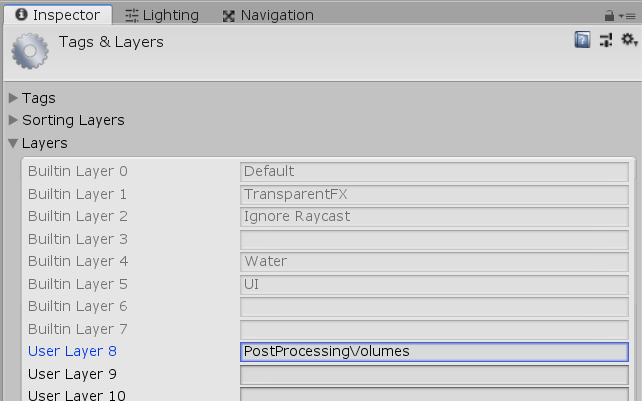Click the User Layer 10 input field
Viewport: 642px width, 401px height.
tap(434, 395)
